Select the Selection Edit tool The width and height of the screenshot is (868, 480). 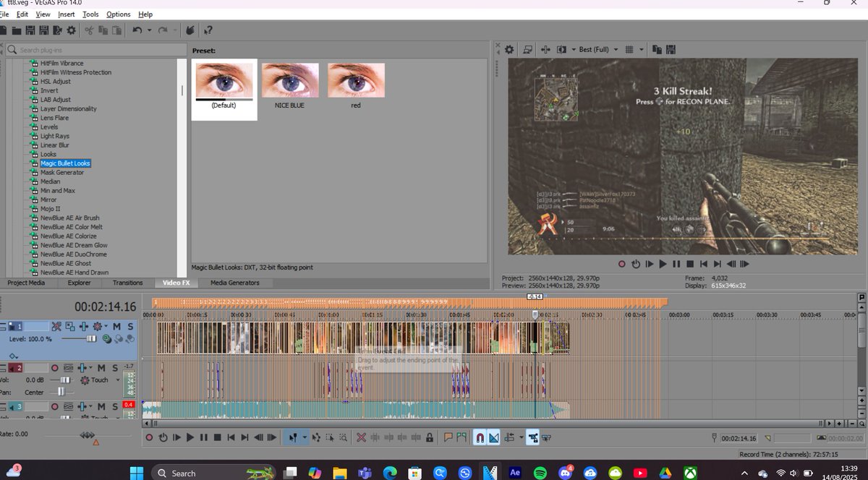[329, 437]
